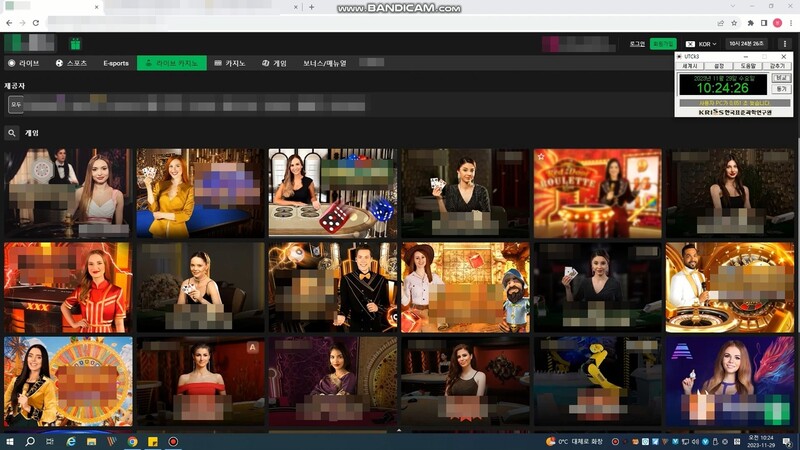Select the 모두 provider filter
This screenshot has width=800, height=450.
16,103
